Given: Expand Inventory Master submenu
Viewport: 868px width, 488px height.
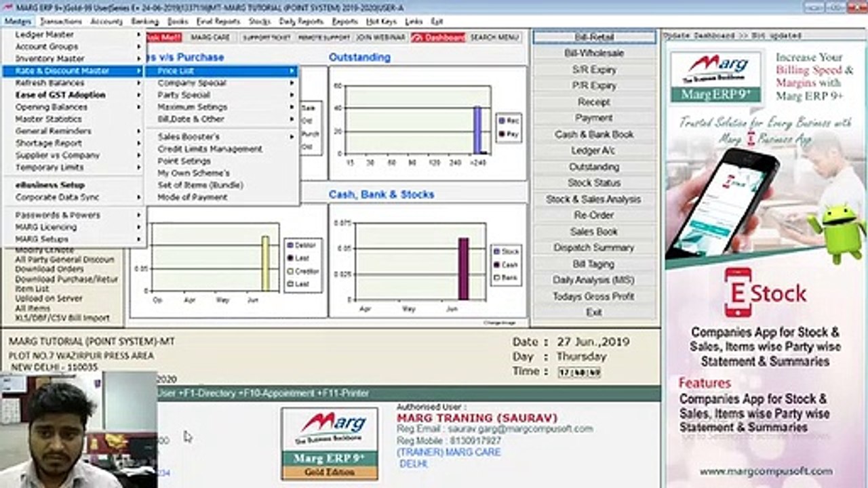Looking at the screenshot, I should click(x=73, y=59).
